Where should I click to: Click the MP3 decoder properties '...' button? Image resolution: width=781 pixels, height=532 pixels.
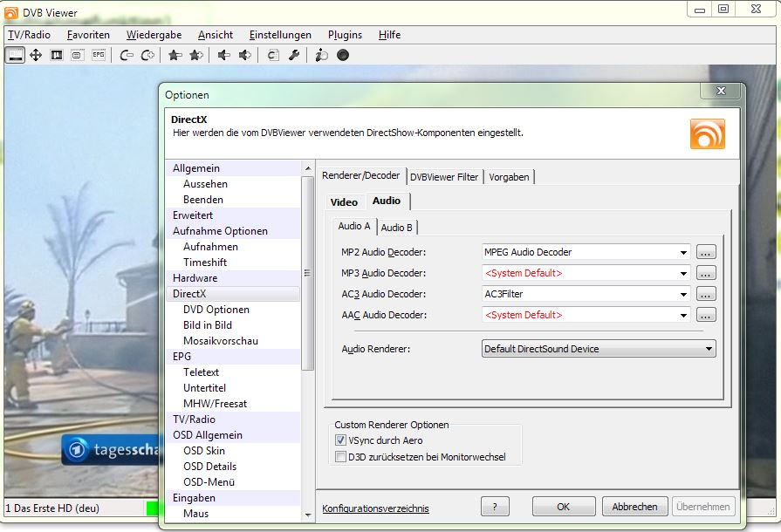(x=706, y=273)
